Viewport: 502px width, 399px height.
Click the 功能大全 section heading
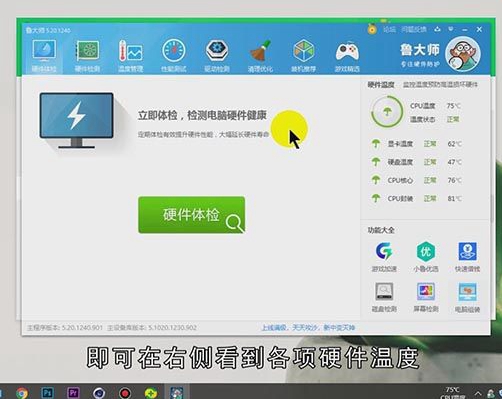point(381,230)
